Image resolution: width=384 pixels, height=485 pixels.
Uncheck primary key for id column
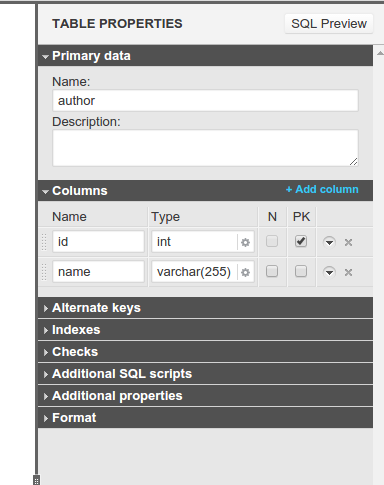pyautogui.click(x=301, y=241)
